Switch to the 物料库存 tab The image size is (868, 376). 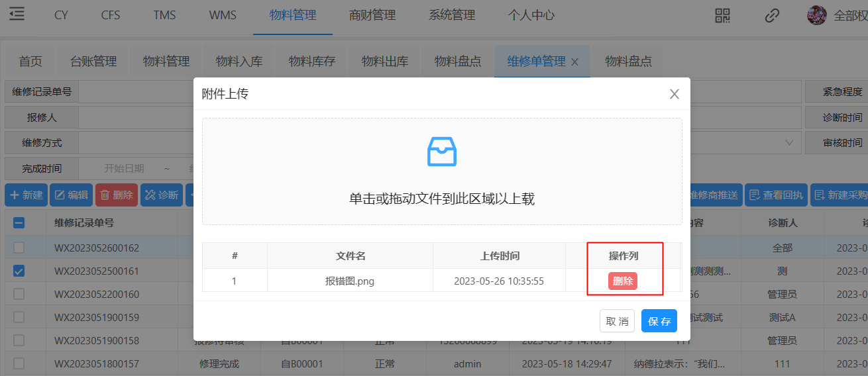[x=312, y=62]
